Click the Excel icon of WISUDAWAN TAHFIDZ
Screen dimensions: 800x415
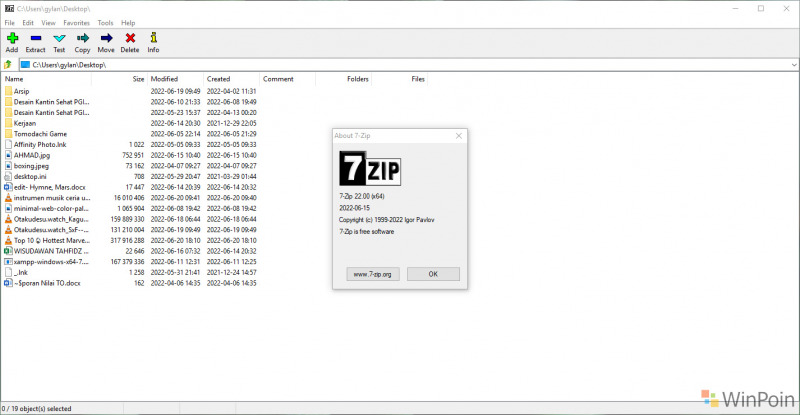coord(8,251)
